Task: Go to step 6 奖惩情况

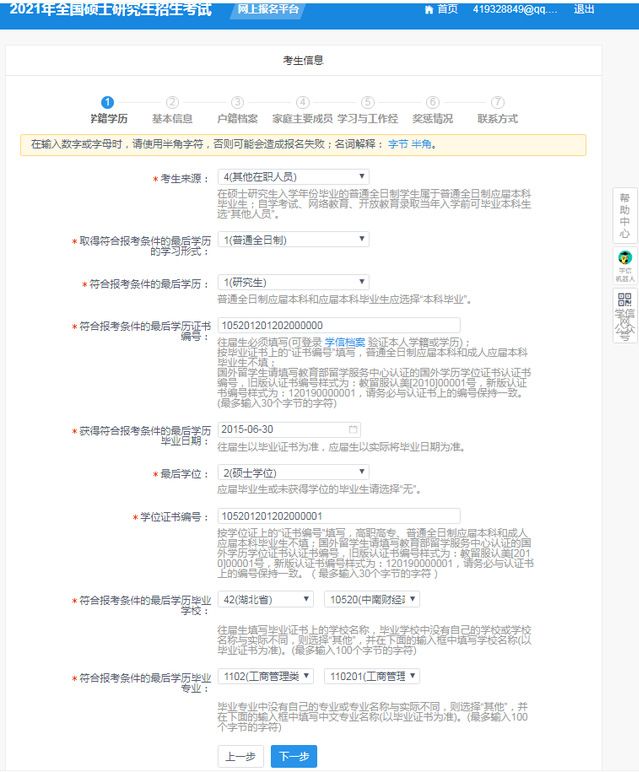Action: 432,110
